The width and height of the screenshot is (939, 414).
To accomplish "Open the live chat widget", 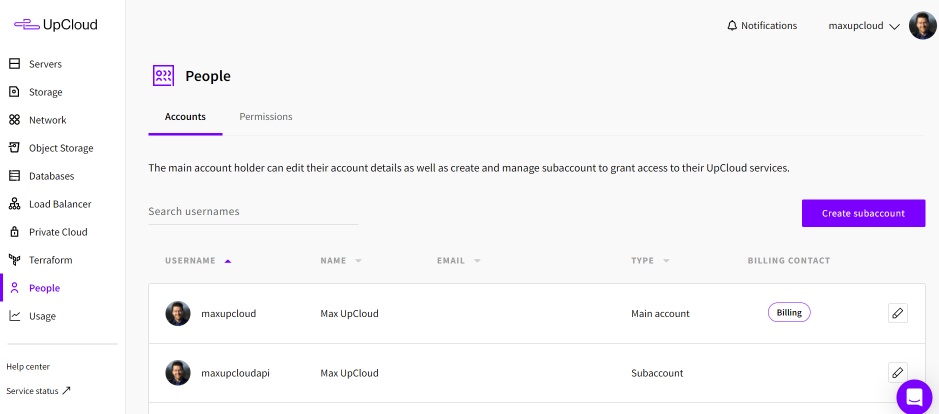I will (914, 396).
